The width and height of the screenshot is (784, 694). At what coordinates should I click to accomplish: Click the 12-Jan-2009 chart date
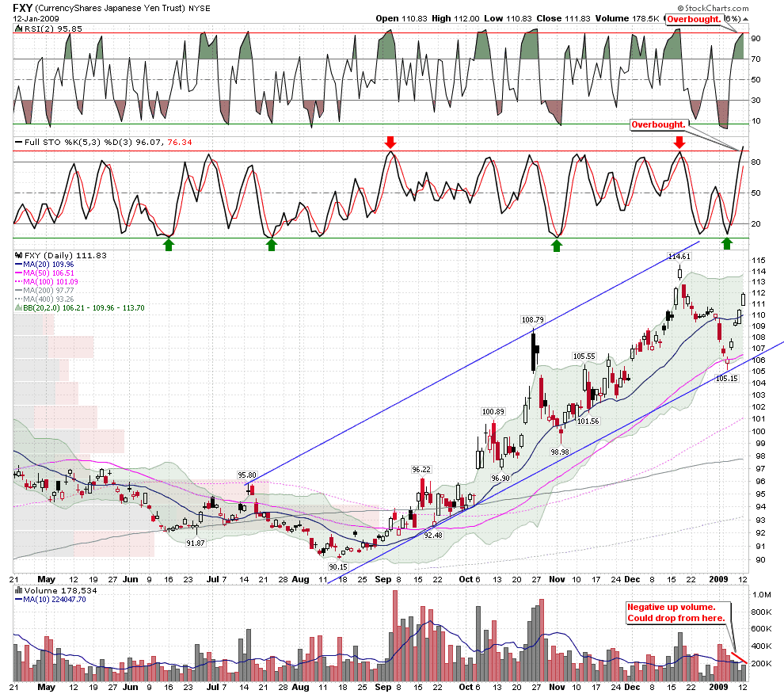36,18
